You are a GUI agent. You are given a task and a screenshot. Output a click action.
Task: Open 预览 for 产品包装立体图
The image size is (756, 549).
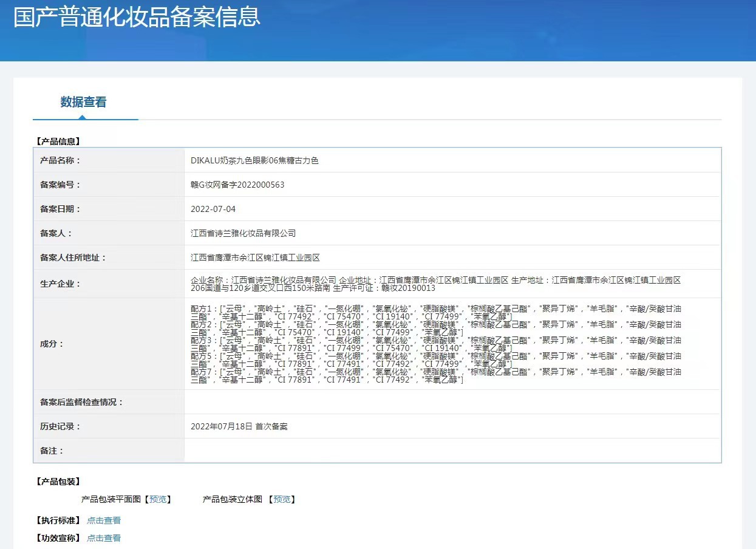[x=282, y=499]
